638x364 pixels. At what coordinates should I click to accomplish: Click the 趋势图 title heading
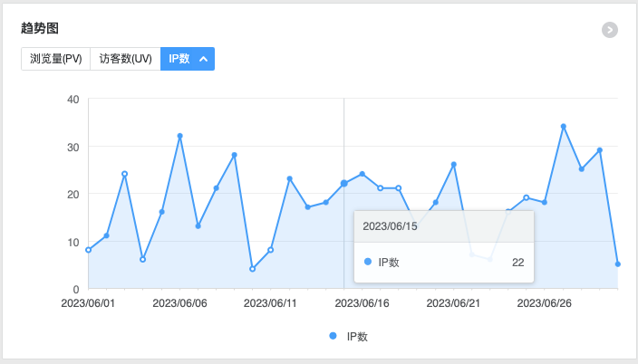coord(40,29)
